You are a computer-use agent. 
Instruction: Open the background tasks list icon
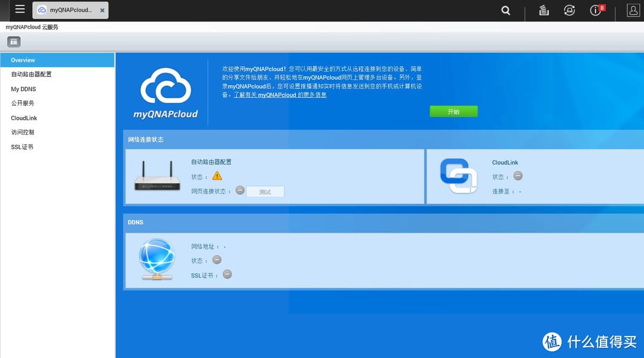coord(543,10)
